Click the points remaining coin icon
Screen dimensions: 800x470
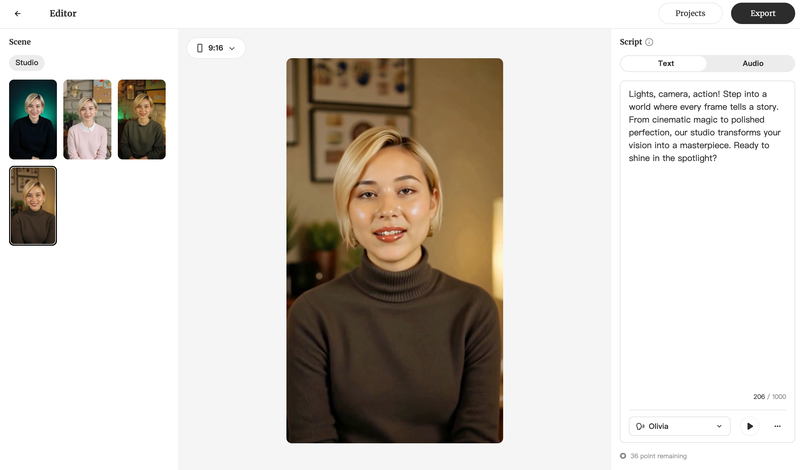(x=623, y=456)
